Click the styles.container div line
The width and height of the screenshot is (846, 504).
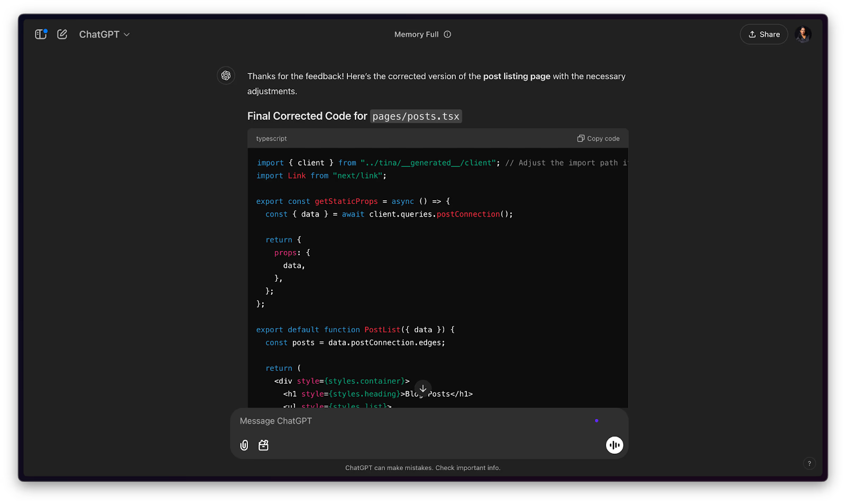pyautogui.click(x=342, y=381)
